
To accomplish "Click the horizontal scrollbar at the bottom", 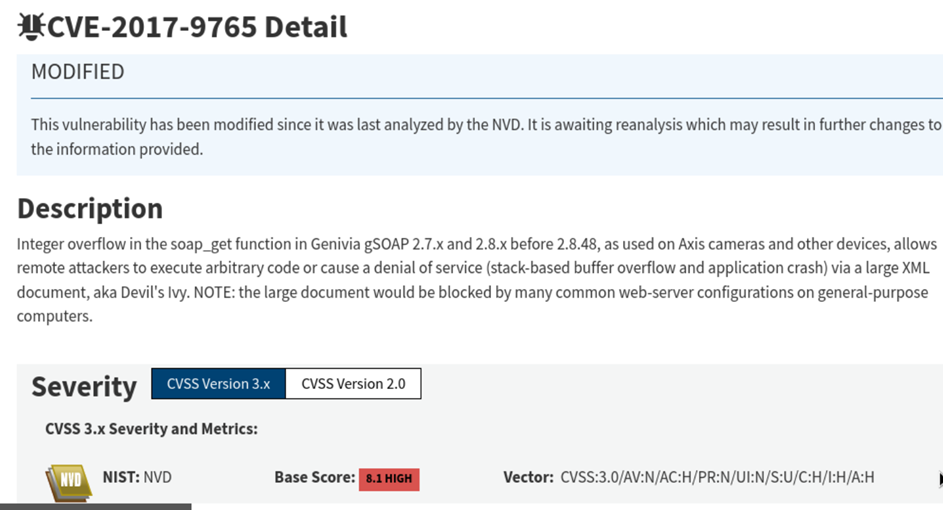I will (x=95, y=506).
